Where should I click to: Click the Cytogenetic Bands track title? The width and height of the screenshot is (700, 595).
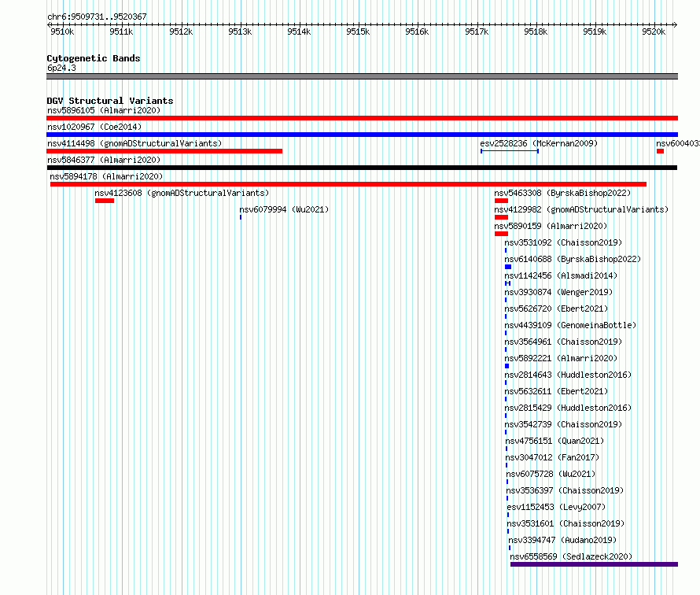(x=94, y=58)
